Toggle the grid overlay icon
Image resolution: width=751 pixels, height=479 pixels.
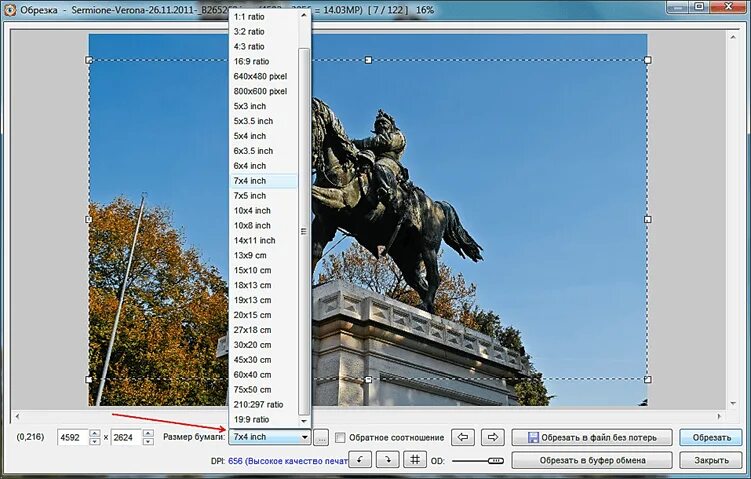(x=415, y=460)
